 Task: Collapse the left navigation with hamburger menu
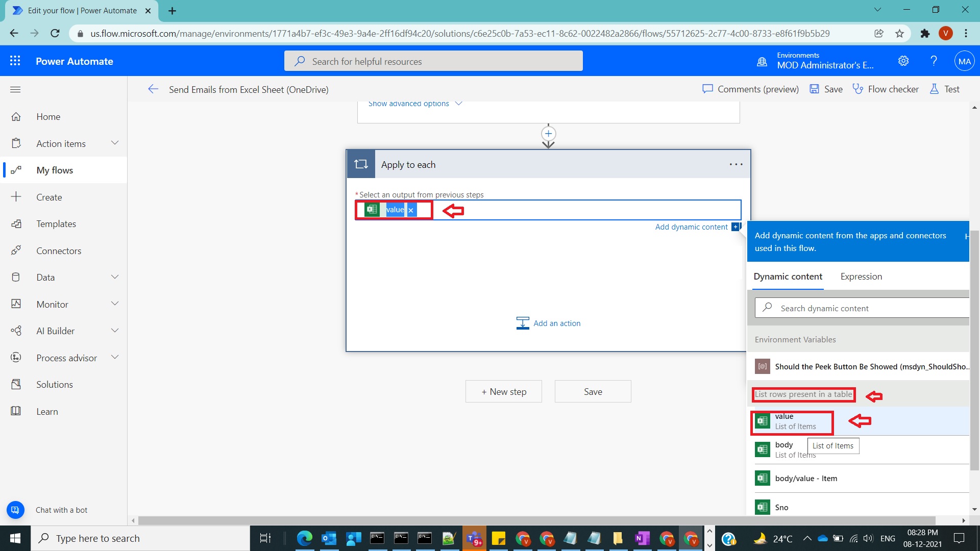coord(15,89)
